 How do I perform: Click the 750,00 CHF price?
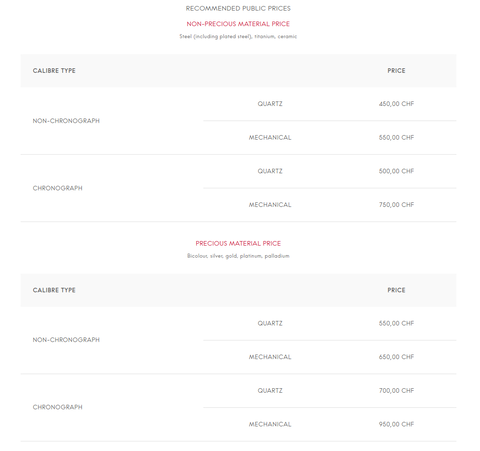click(x=396, y=205)
